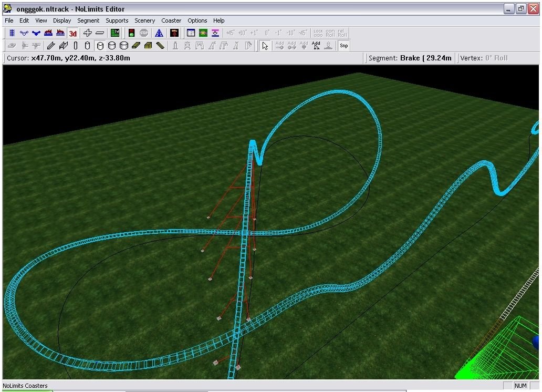Apply -10° roll
The height and width of the screenshot is (392, 542).
pos(290,33)
